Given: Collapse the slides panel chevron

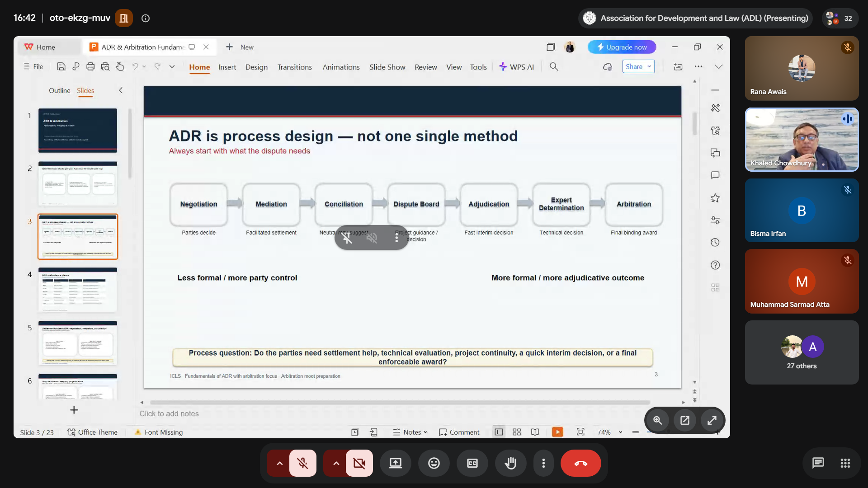Looking at the screenshot, I should tap(121, 90).
